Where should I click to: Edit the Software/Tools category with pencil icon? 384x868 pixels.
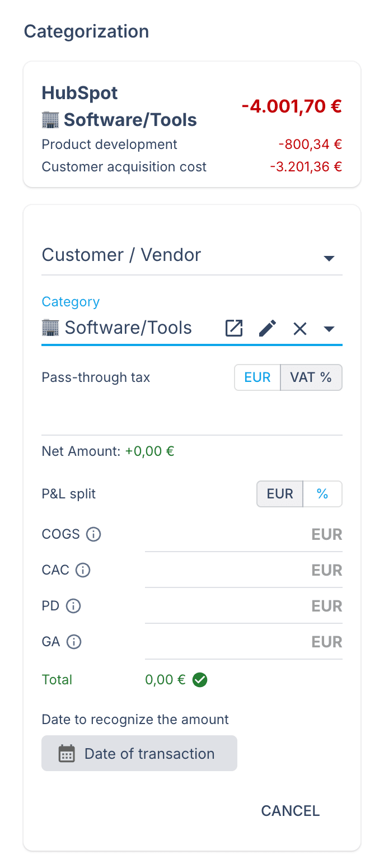click(x=268, y=328)
